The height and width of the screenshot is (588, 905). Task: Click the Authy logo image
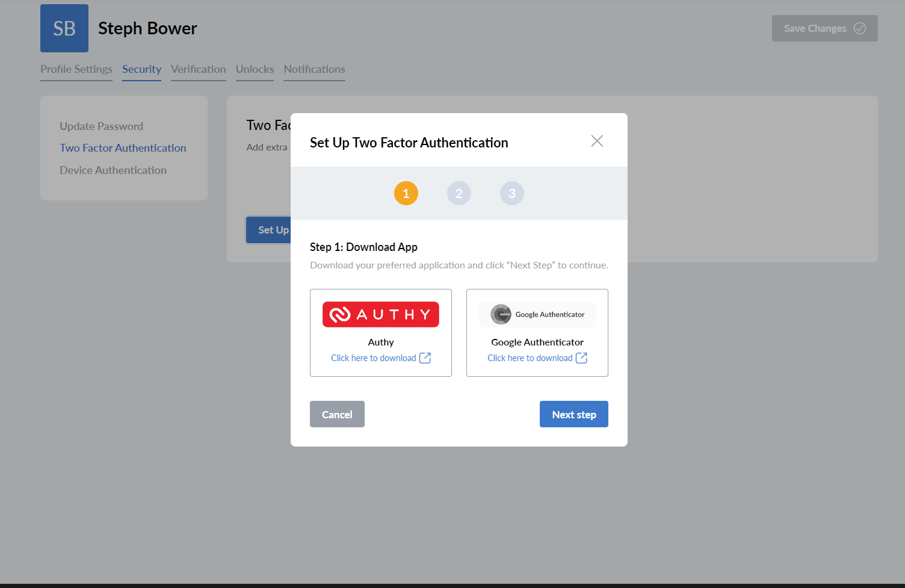coord(381,314)
